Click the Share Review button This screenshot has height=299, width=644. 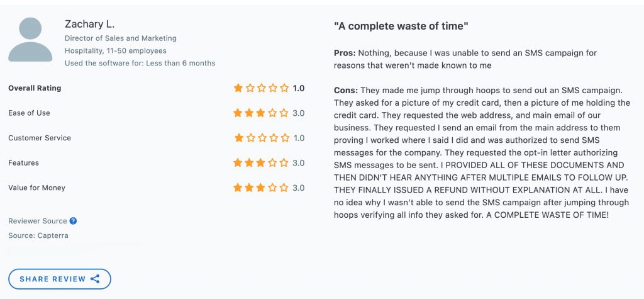[60, 279]
